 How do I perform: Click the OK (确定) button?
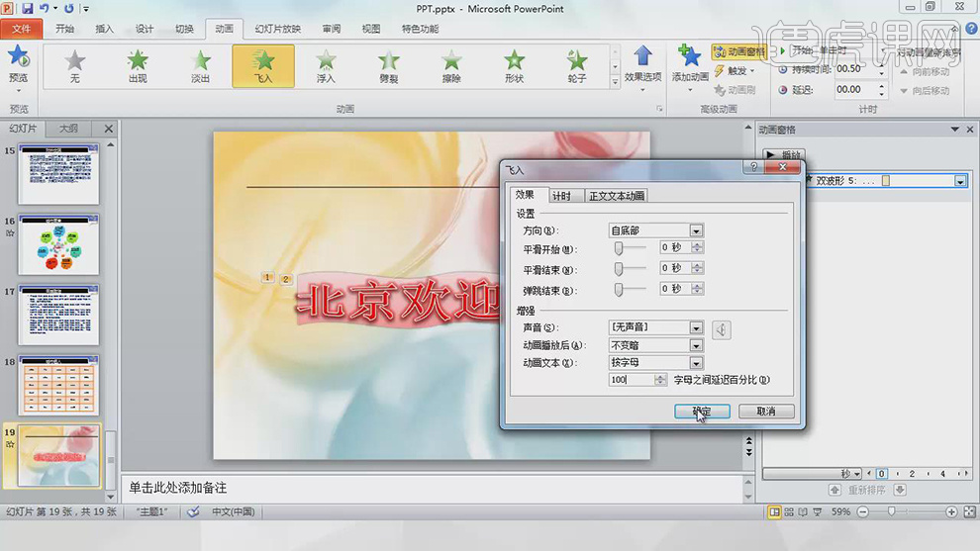[702, 412]
